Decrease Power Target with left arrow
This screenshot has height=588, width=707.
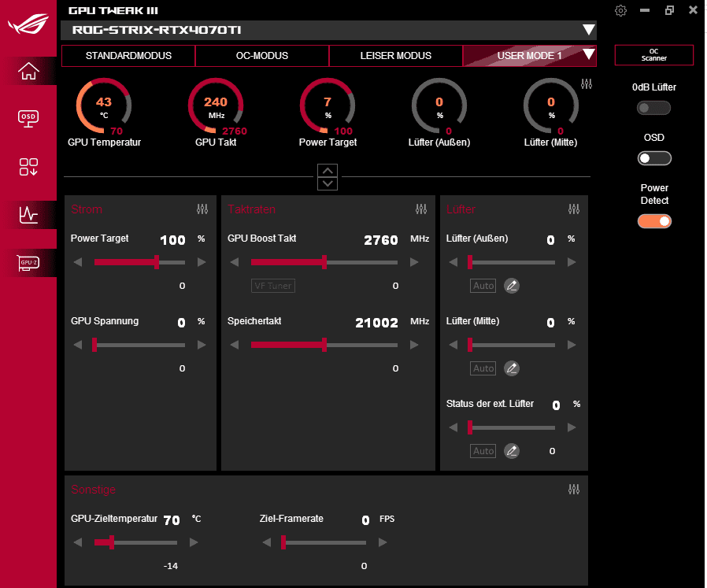point(78,262)
